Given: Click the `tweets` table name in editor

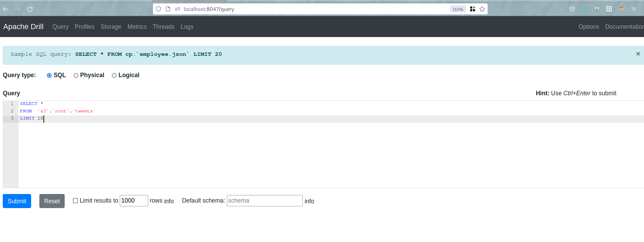Looking at the screenshot, I should click(x=84, y=111).
